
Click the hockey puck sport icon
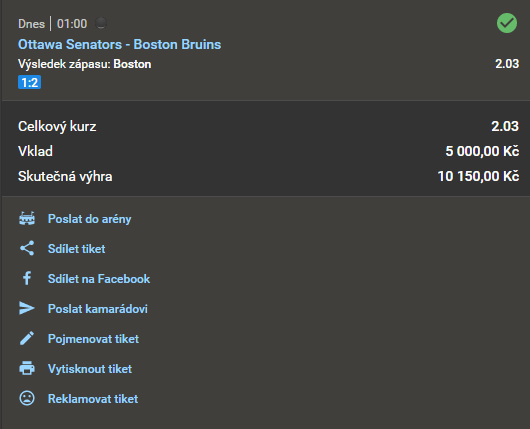pyautogui.click(x=101, y=23)
